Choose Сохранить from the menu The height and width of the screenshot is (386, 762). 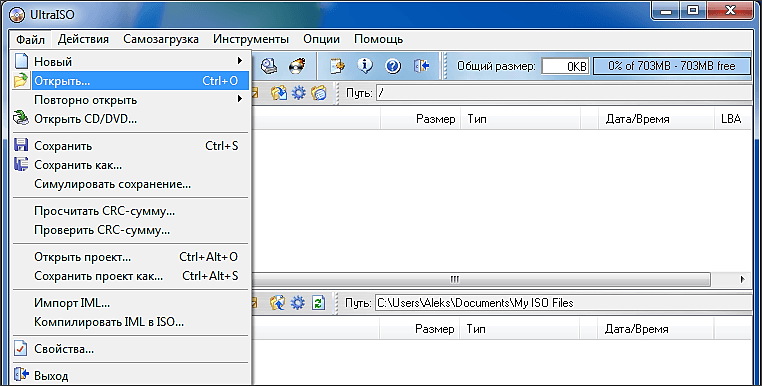click(x=130, y=145)
